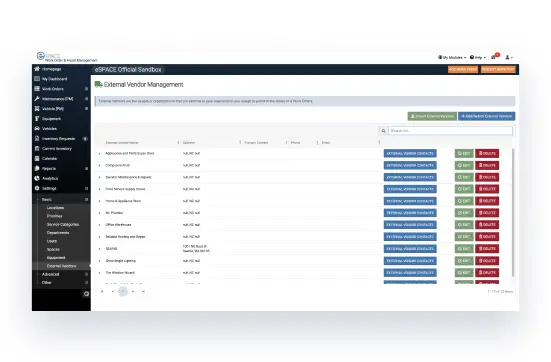Open Service Categories in Basic settings
This screenshot has width=551, height=362.
click(x=63, y=224)
